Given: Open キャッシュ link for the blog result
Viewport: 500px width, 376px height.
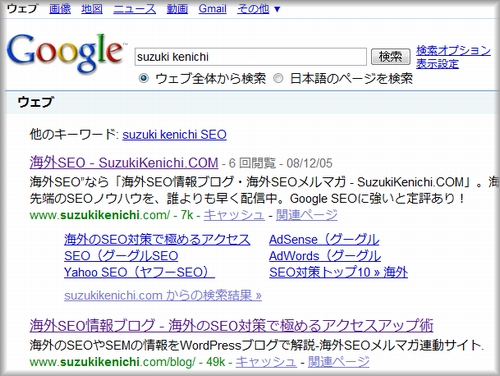Looking at the screenshot, I should click(266, 362).
